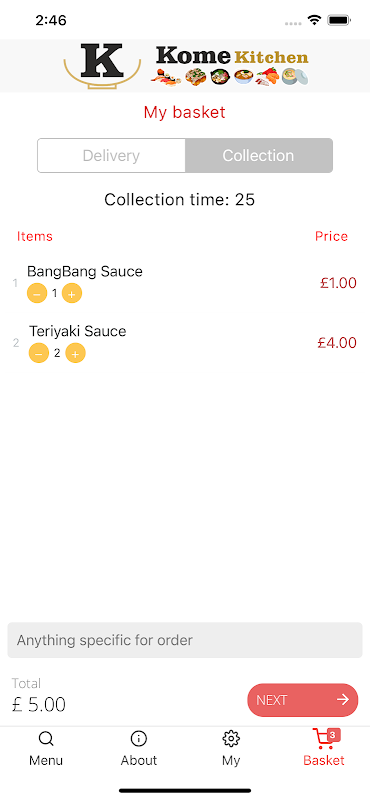Tap the minus icon for Teriyaki Sauce
The height and width of the screenshot is (800, 370).
point(39,353)
